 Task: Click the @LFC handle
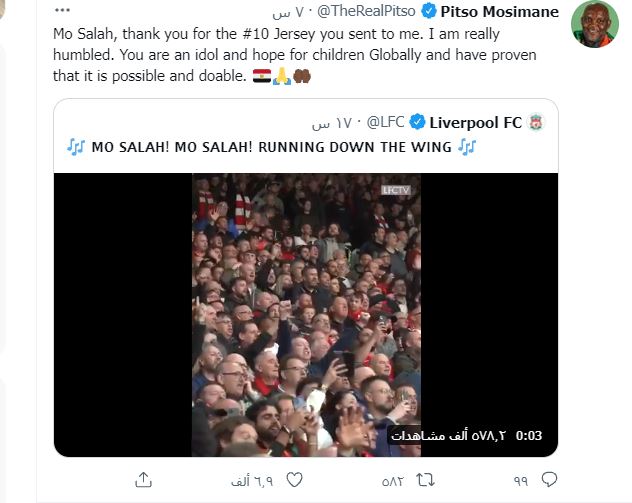pos(385,122)
